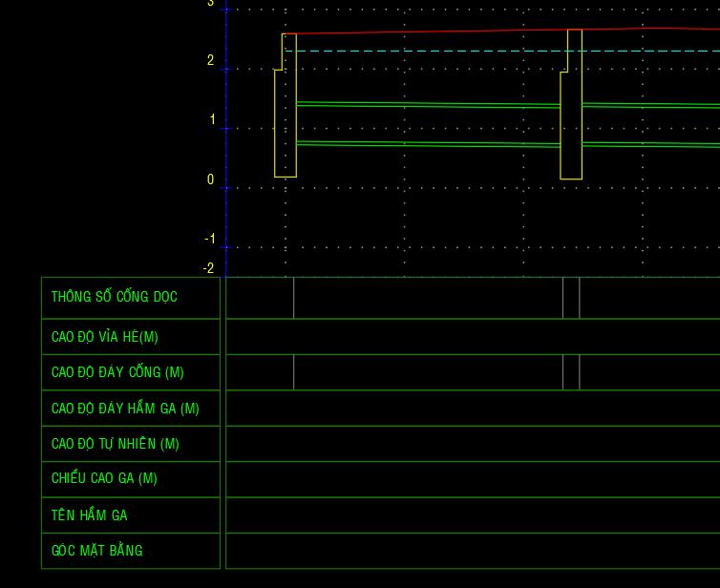Pick the 'CAO ĐỘ ĐÁY HẦM GA (M)' label
Screen dimensions: 720x588
(125, 408)
